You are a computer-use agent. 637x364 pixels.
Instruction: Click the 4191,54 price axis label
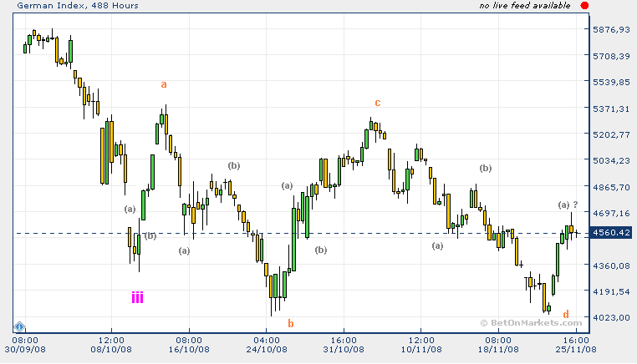pyautogui.click(x=611, y=291)
